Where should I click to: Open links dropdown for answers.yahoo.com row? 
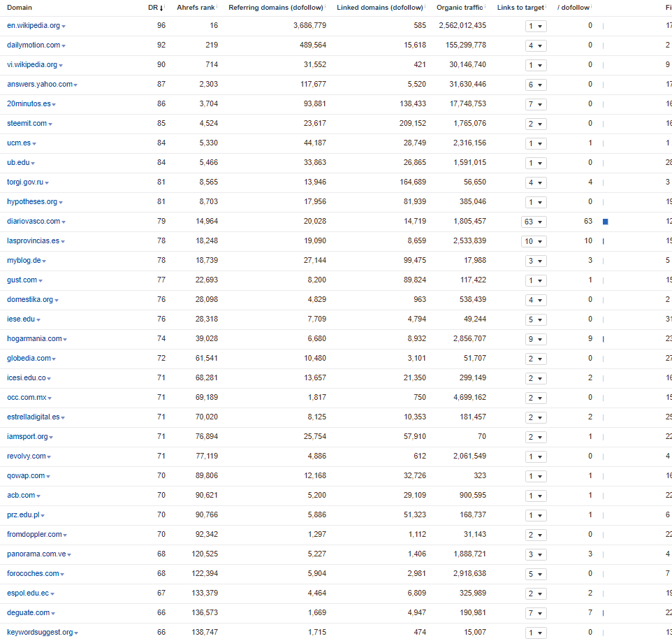[536, 85]
